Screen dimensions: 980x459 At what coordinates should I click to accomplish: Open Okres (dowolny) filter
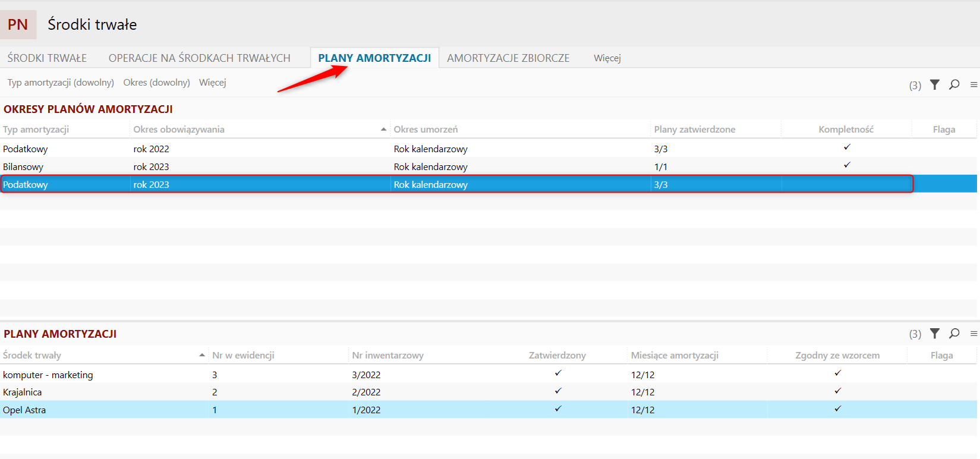click(x=156, y=82)
